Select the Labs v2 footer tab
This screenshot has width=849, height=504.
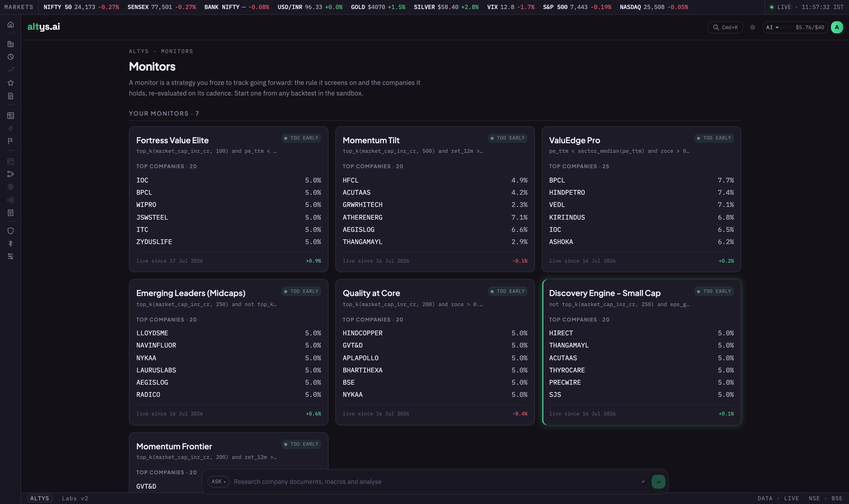click(x=75, y=498)
